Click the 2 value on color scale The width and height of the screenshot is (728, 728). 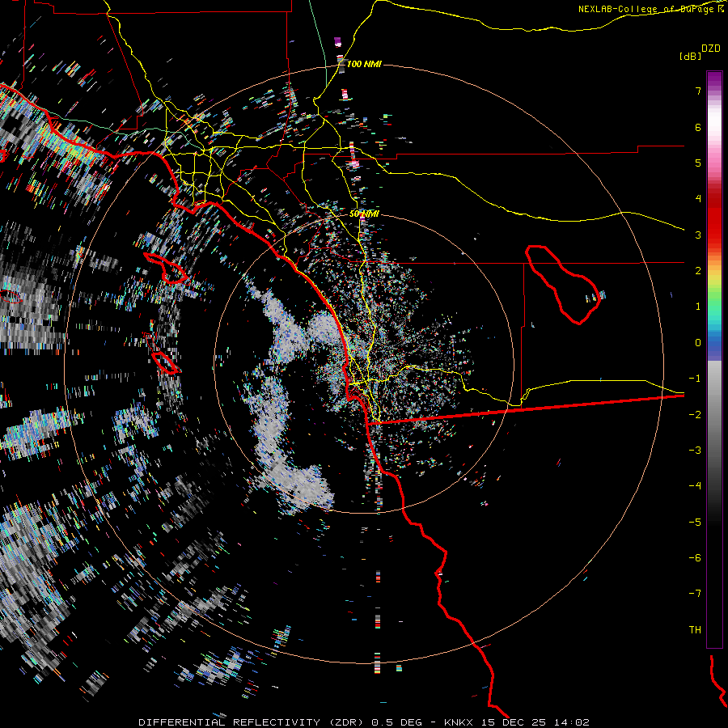698,270
